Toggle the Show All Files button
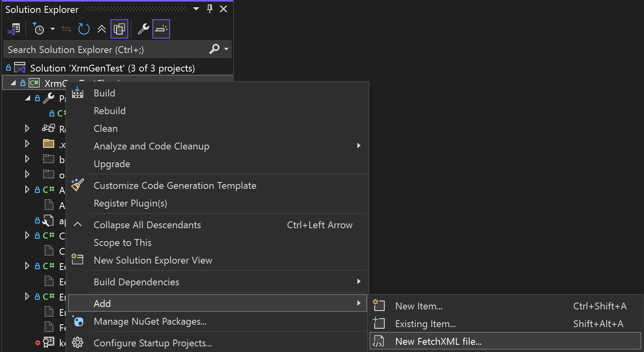The width and height of the screenshot is (644, 352). click(119, 29)
